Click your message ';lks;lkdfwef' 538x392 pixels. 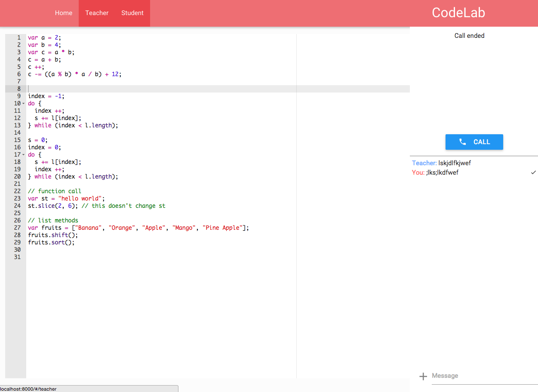point(442,173)
